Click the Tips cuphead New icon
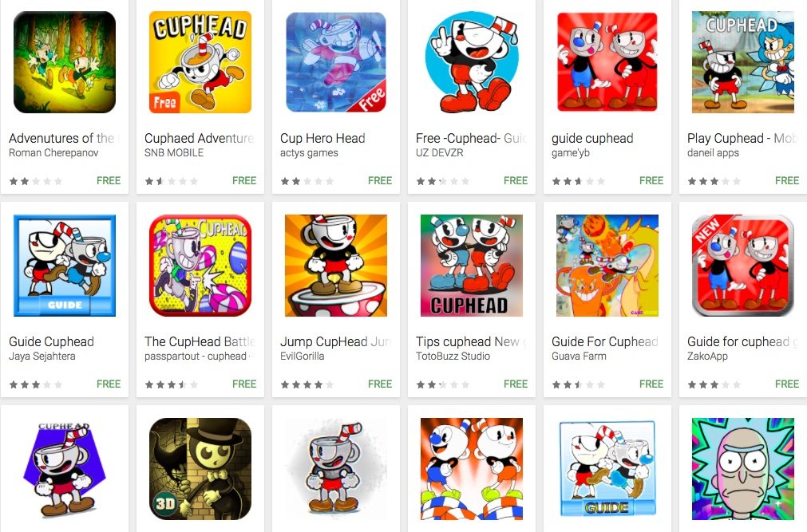The height and width of the screenshot is (532, 807). click(x=472, y=266)
